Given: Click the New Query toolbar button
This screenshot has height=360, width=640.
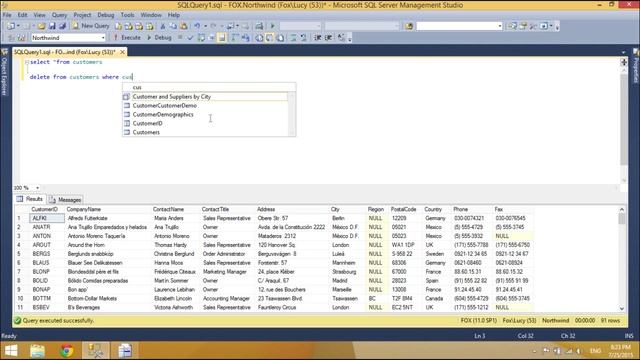Looking at the screenshot, I should [91, 26].
